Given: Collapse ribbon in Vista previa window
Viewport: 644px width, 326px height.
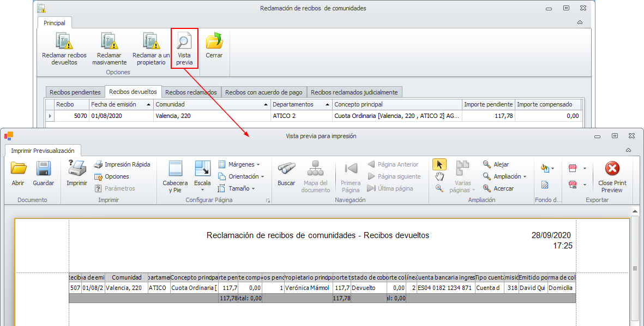Looking at the screenshot, I should (x=628, y=151).
